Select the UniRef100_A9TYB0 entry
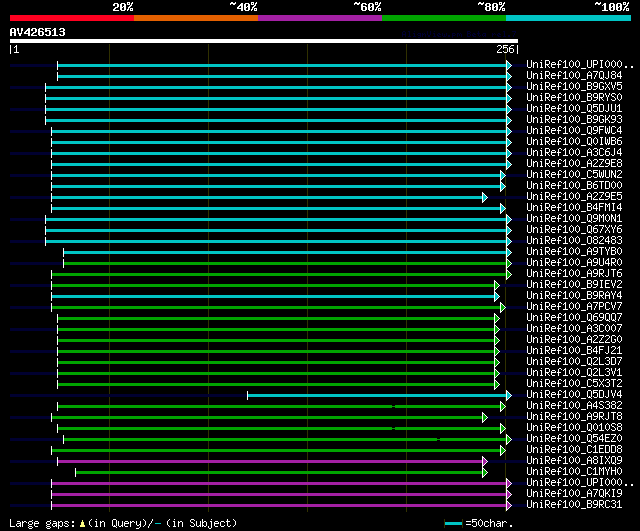The width and height of the screenshot is (640, 531). [574, 252]
